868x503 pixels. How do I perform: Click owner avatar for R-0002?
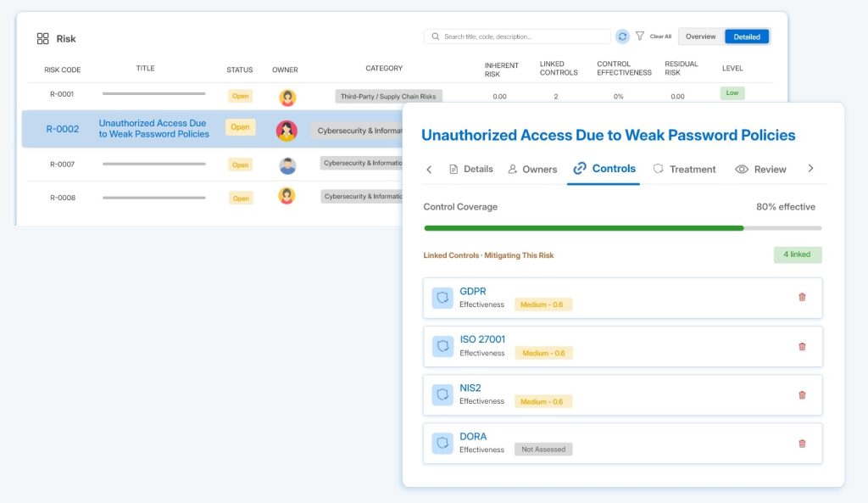point(287,131)
